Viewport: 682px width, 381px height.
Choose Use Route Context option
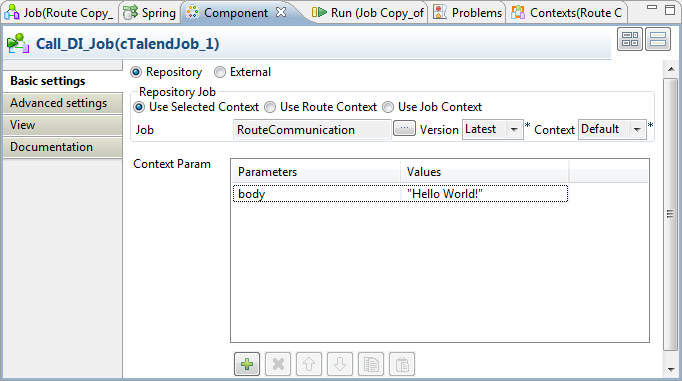[270, 107]
